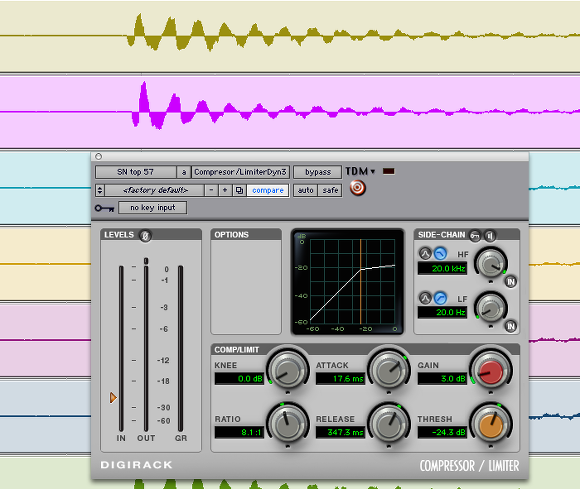Click the Knee knob

288,370
